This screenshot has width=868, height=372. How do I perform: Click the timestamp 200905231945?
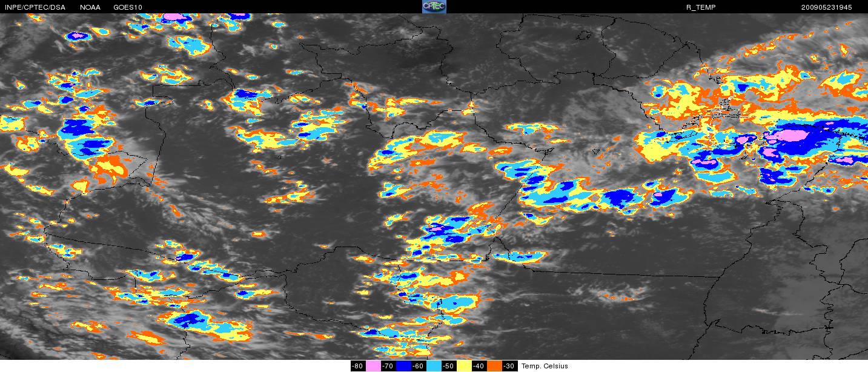click(827, 7)
